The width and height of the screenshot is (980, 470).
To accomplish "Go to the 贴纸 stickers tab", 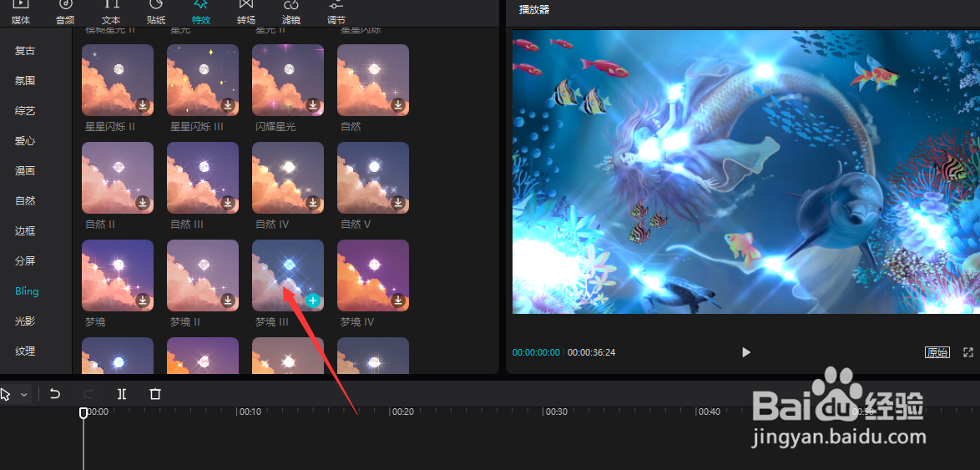I will (x=155, y=13).
